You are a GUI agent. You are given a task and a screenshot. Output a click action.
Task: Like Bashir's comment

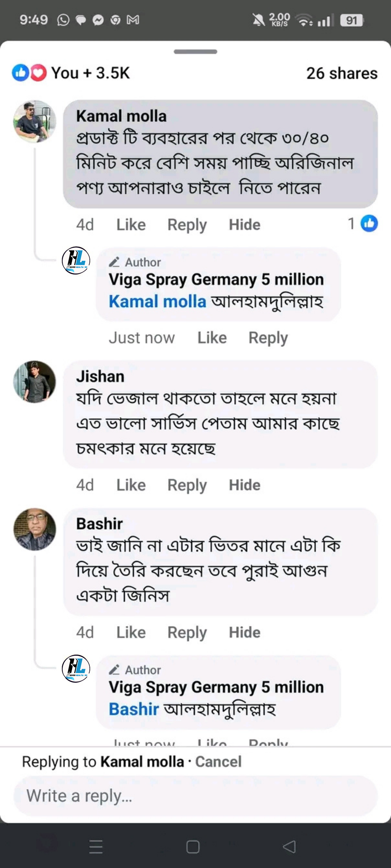[131, 633]
